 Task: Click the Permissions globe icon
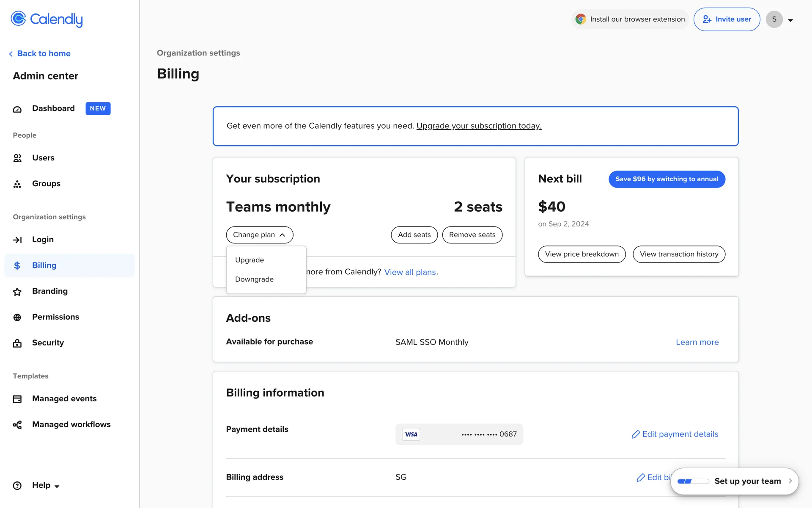(x=17, y=317)
